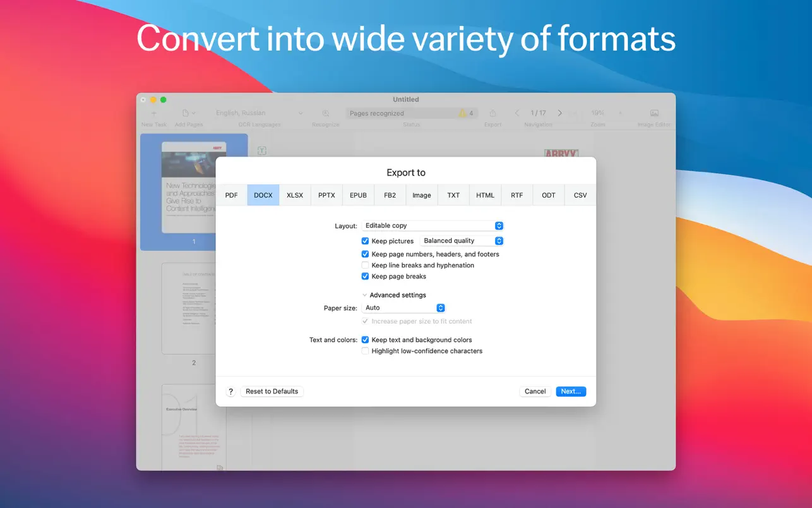This screenshot has height=508, width=812.
Task: Select the EPUB format tab
Action: (358, 195)
